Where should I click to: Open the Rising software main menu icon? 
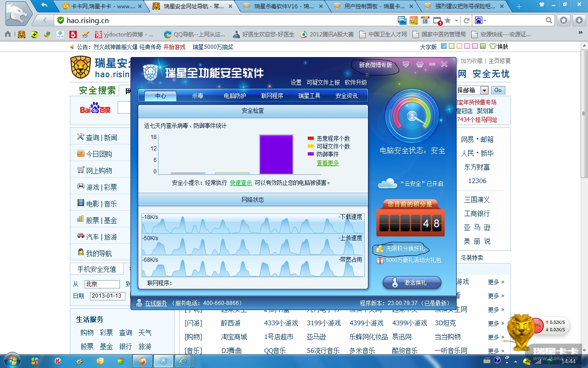click(x=406, y=64)
